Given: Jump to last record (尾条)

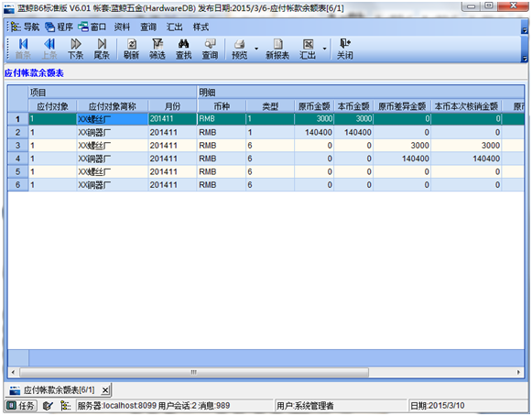Looking at the screenshot, I should point(102,49).
